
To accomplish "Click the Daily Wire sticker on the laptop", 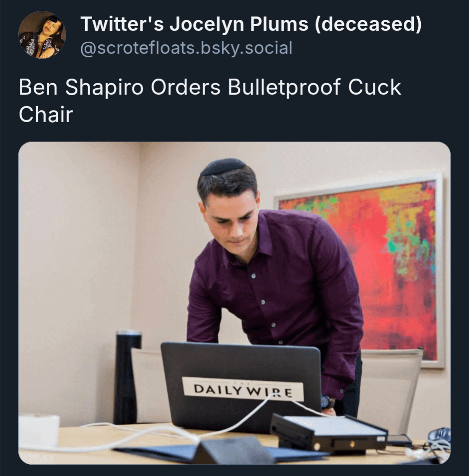I will pyautogui.click(x=243, y=389).
